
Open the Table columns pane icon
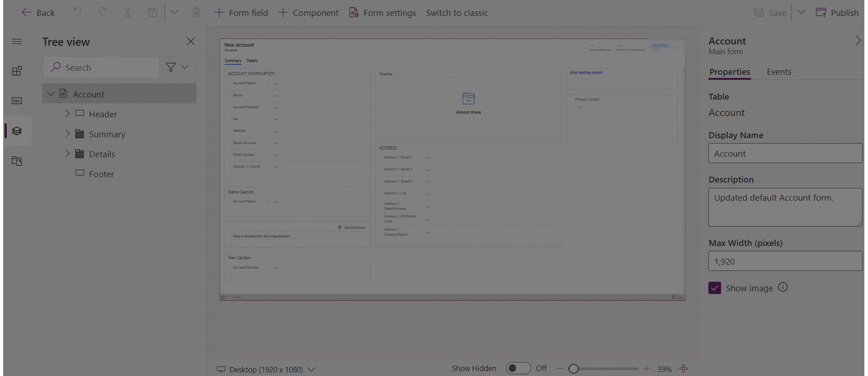(x=17, y=101)
